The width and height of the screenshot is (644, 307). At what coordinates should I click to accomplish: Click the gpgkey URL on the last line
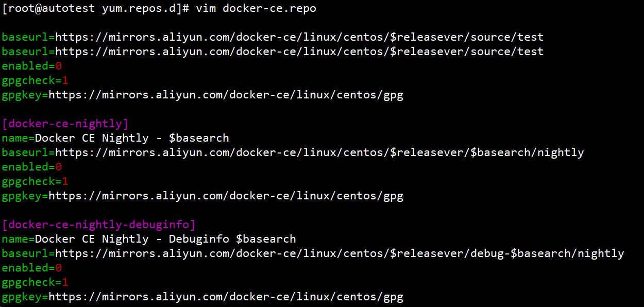pyautogui.click(x=226, y=297)
